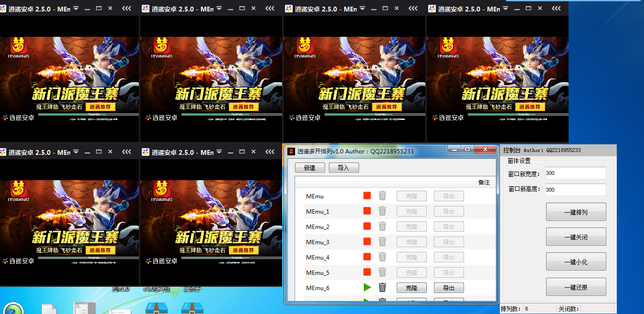This screenshot has height=314, width=644.
Task: Click the 新建 button
Action: [310, 168]
